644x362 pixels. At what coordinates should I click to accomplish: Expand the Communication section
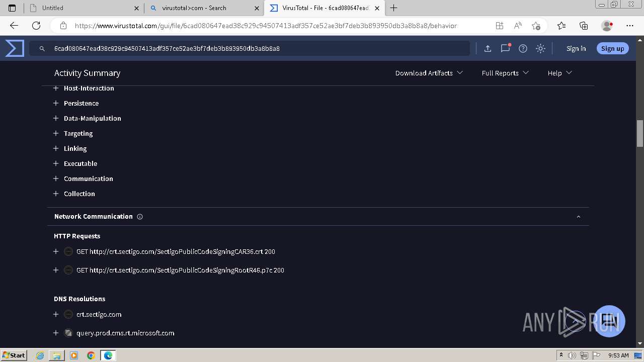point(56,178)
